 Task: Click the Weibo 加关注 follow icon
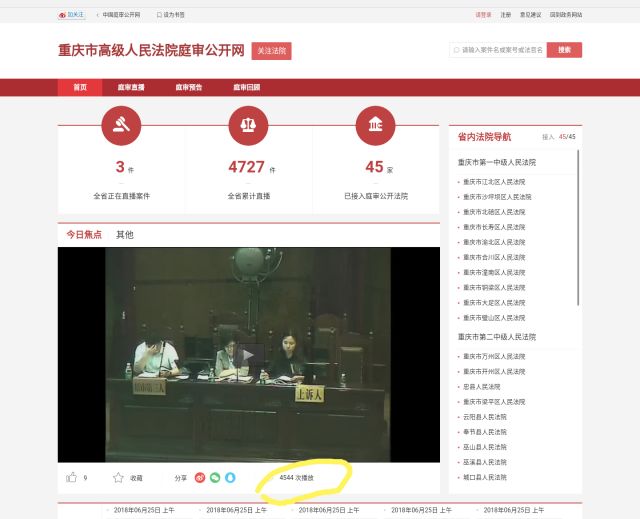71,15
